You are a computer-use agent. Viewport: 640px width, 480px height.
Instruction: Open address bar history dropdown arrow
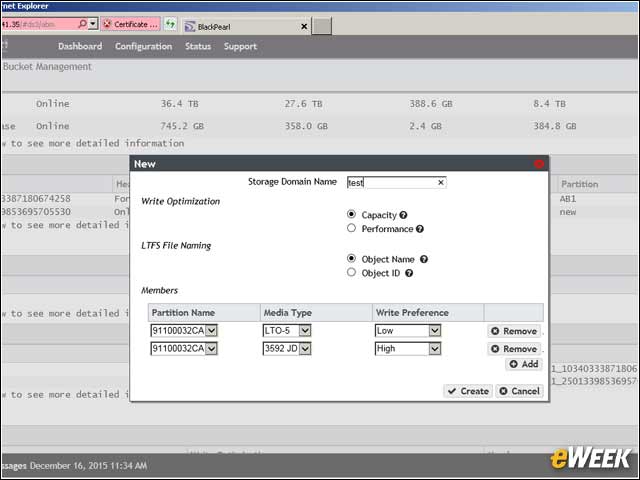coord(93,24)
